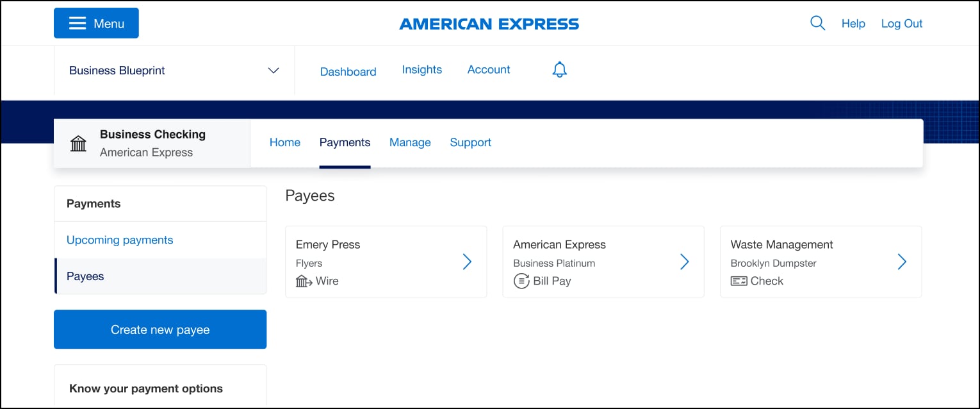Image resolution: width=980 pixels, height=409 pixels.
Task: Select the American Express logo
Action: pyautogui.click(x=489, y=23)
